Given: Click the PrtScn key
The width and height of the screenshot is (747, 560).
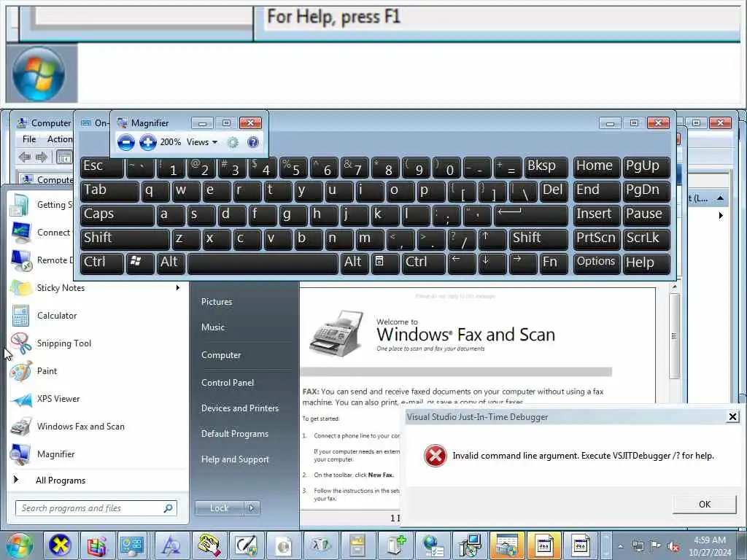Looking at the screenshot, I should coord(597,239).
